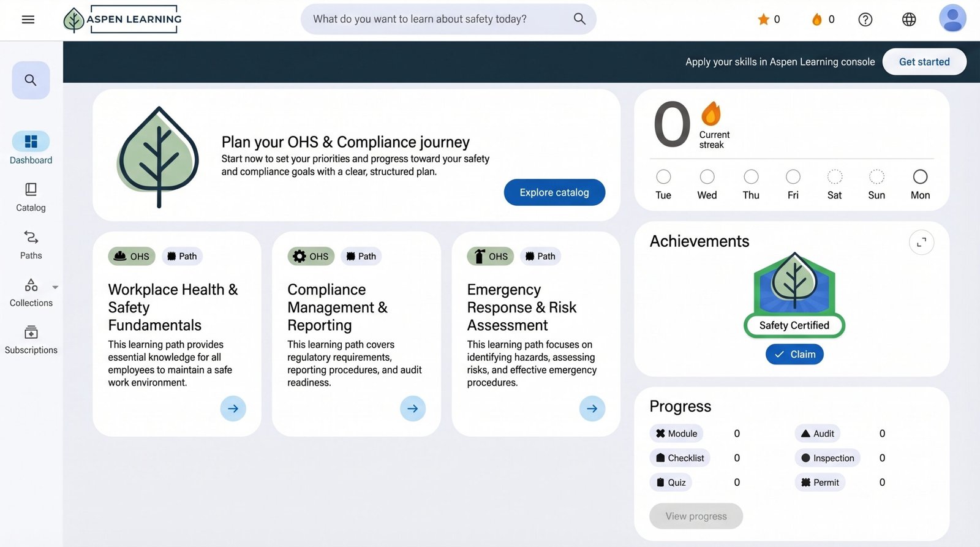Image resolution: width=980 pixels, height=547 pixels.
Task: Click the Explore catalog button
Action: 554,192
